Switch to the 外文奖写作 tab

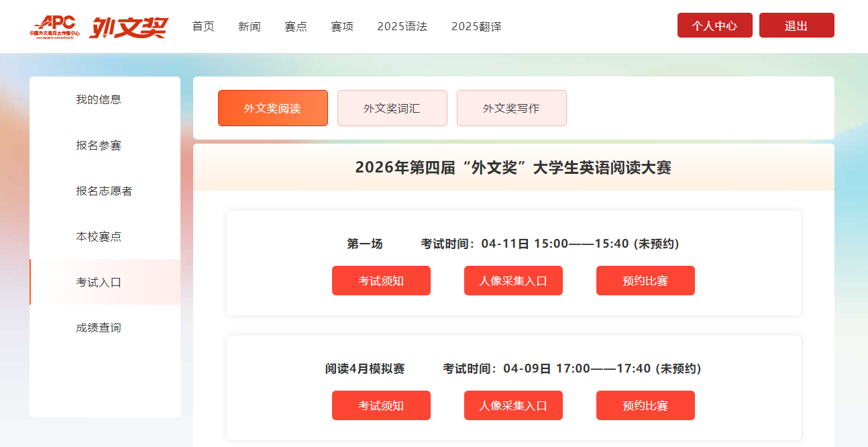512,108
